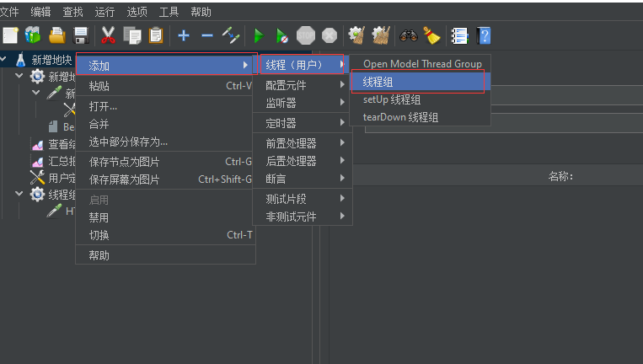Click the Save (floppy disk) toolbar icon
Image resolution: width=643 pixels, height=364 pixels.
82,35
